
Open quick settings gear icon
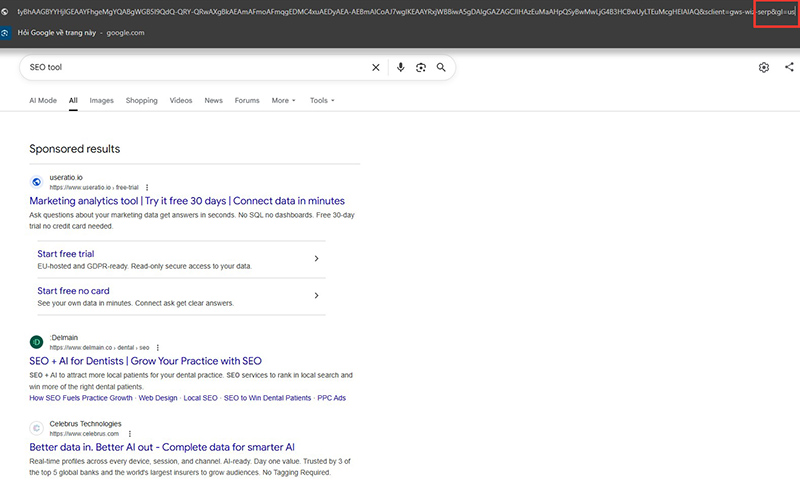[x=763, y=67]
